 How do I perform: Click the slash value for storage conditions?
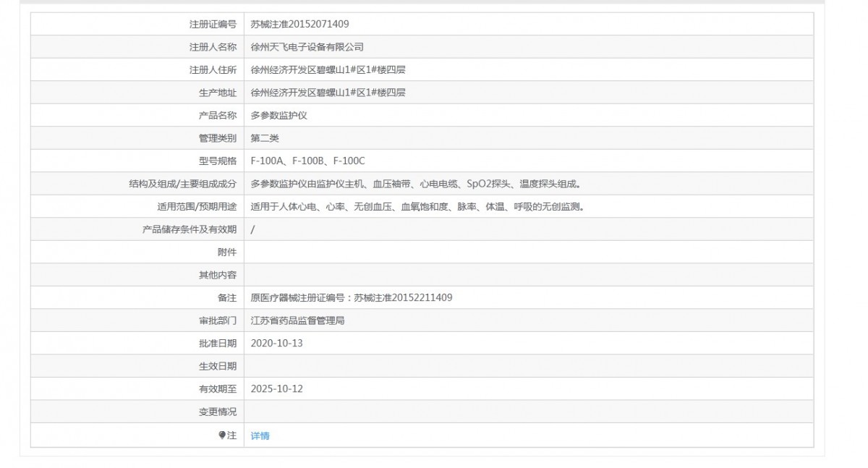[252, 229]
